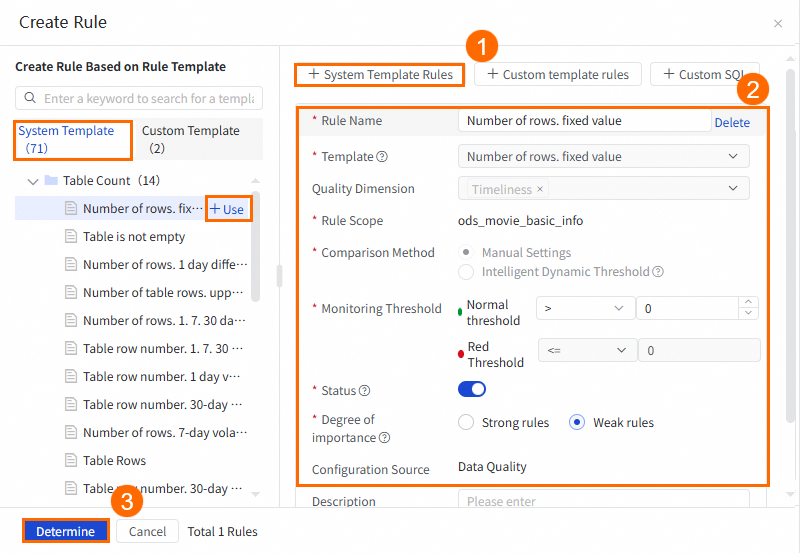Select the Strong rules radio button
The image size is (800, 554).
(x=466, y=423)
